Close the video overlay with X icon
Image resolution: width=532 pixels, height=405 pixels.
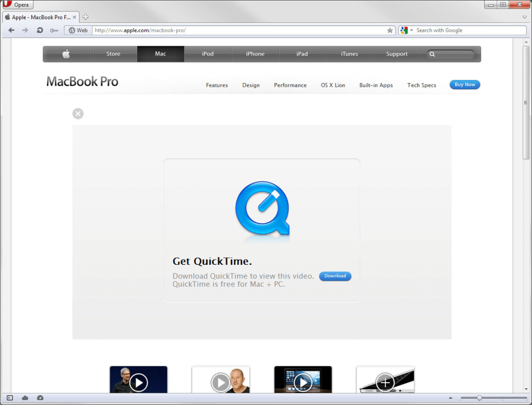[78, 114]
